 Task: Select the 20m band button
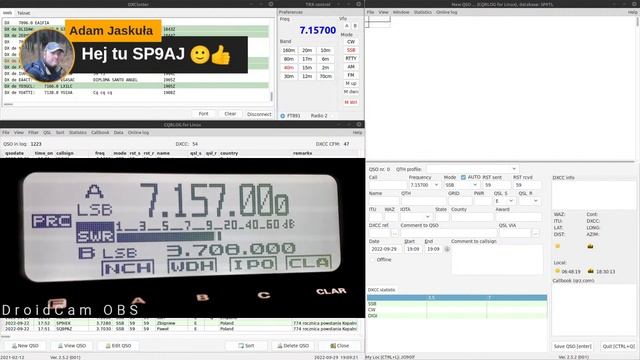click(307, 50)
